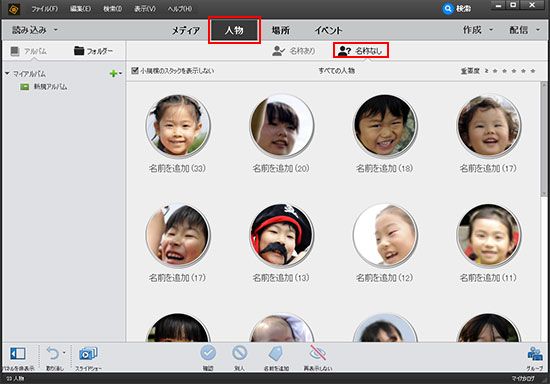The width and height of the screenshot is (550, 384).
Task: Collapse the マイアルバム tree node
Action: point(7,73)
